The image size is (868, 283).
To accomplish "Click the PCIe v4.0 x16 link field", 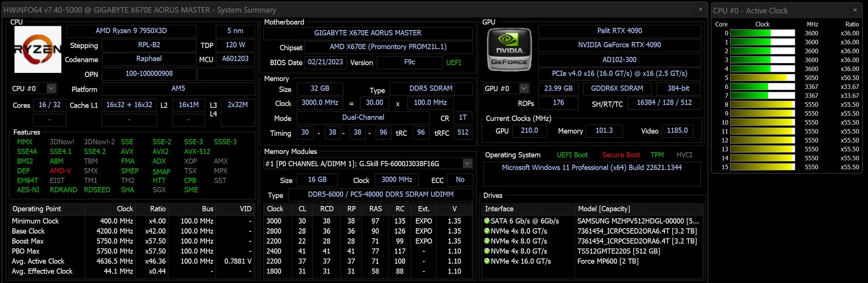I will (x=619, y=73).
